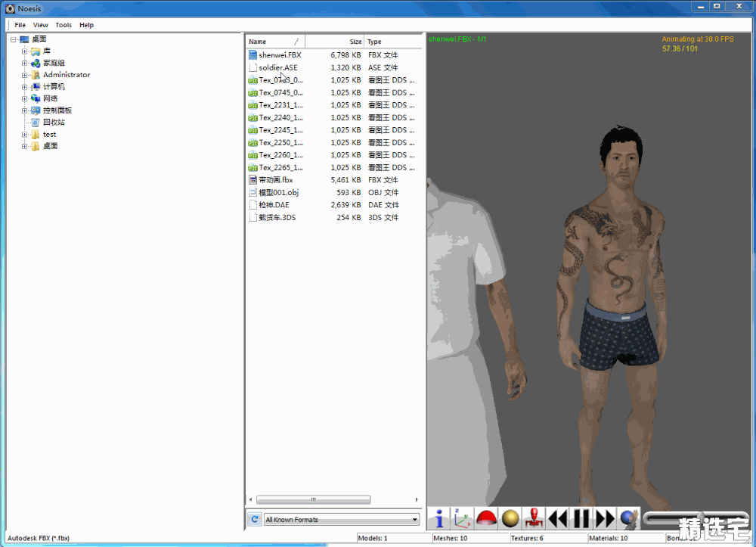Screen dimensions: 756x547
Task: Collapse the root 桌面 tree node
Action: pos(13,39)
